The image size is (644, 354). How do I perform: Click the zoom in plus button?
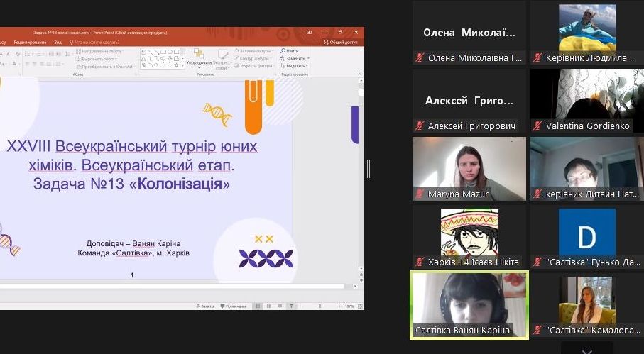(x=339, y=306)
